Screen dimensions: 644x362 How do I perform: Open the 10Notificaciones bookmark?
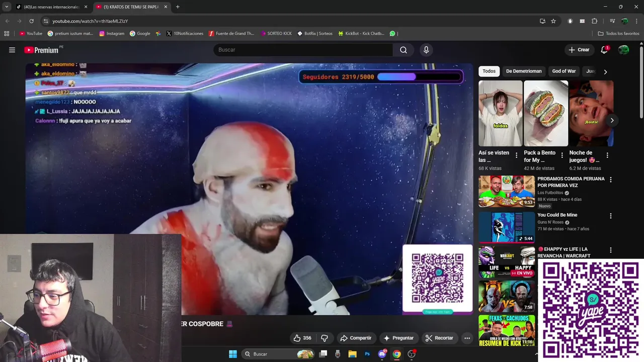[185, 34]
